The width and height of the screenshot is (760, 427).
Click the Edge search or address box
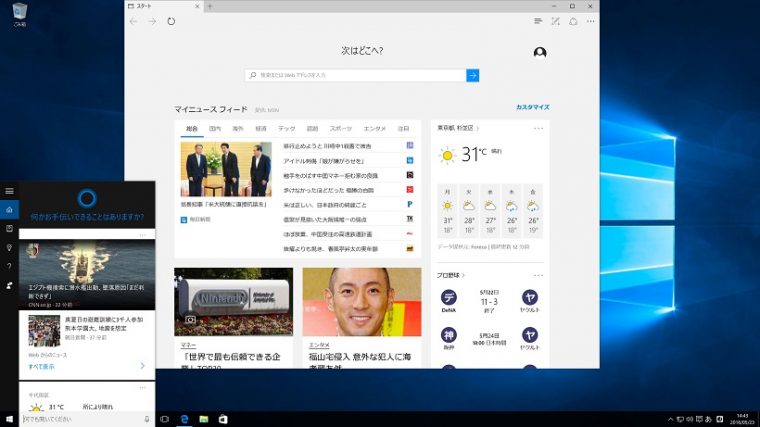coord(356,75)
